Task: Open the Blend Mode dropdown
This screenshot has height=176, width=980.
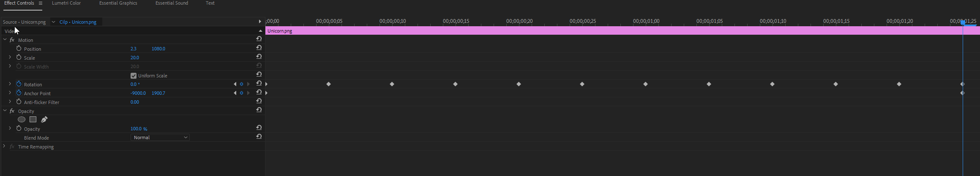Action: 160,137
